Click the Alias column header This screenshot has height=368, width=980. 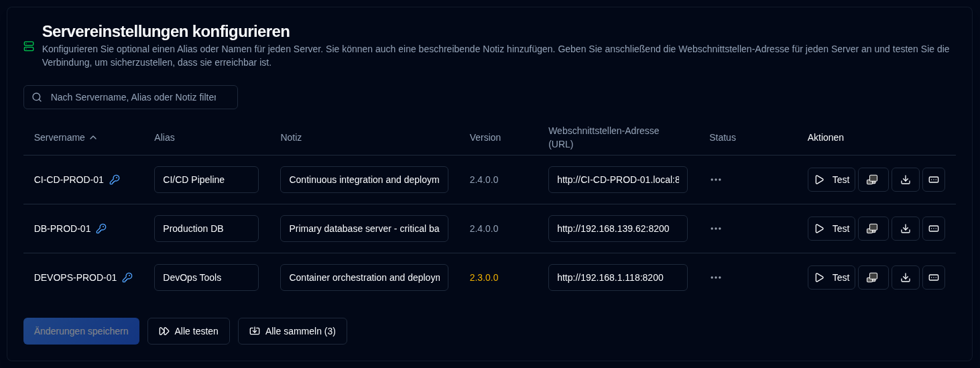pos(164,137)
